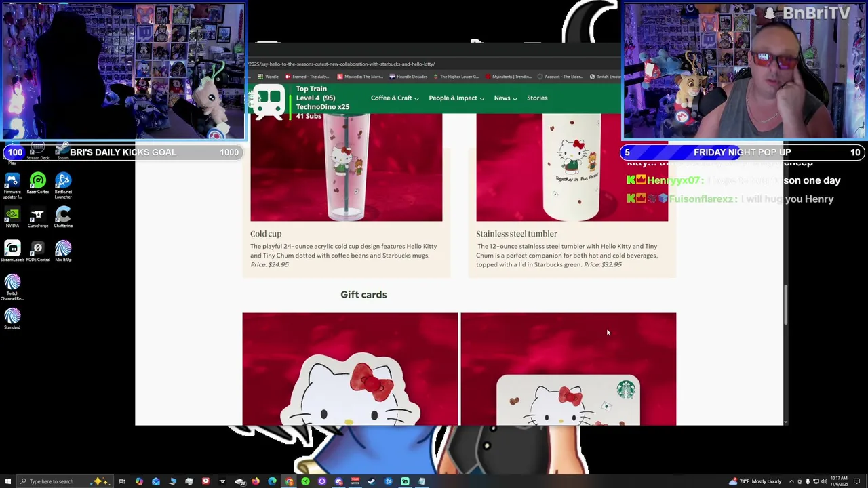Click the Cold cup product image

point(346,167)
